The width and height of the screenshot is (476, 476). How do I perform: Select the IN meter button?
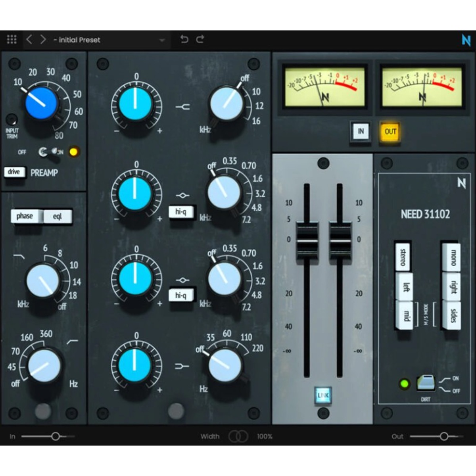[x=361, y=132]
